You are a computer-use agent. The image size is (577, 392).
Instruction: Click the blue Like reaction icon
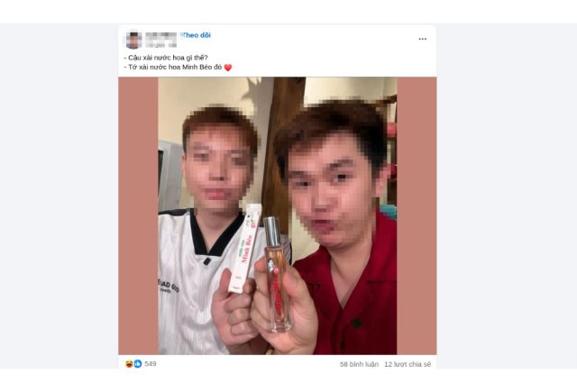(x=138, y=364)
